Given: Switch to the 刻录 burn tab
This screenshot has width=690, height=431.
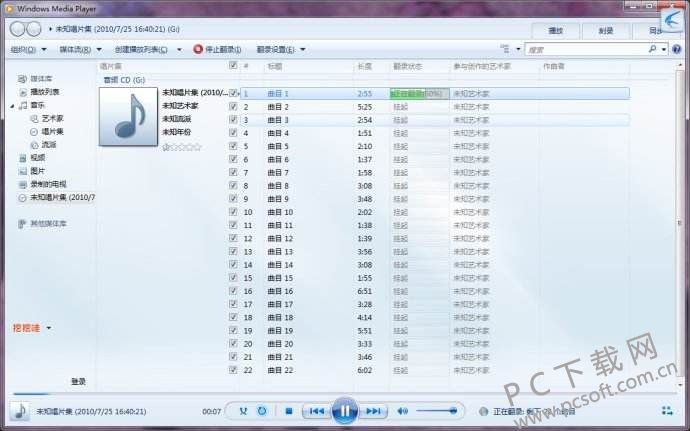Looking at the screenshot, I should (606, 31).
